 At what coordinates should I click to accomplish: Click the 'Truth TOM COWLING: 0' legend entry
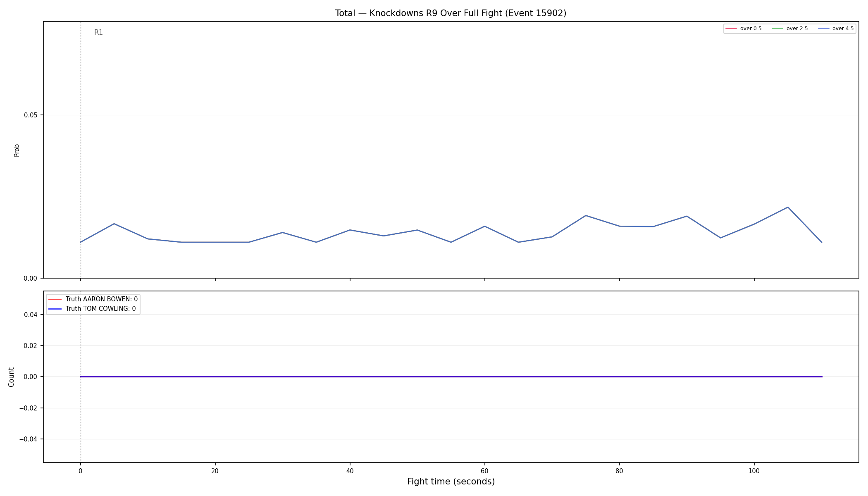tap(92, 309)
